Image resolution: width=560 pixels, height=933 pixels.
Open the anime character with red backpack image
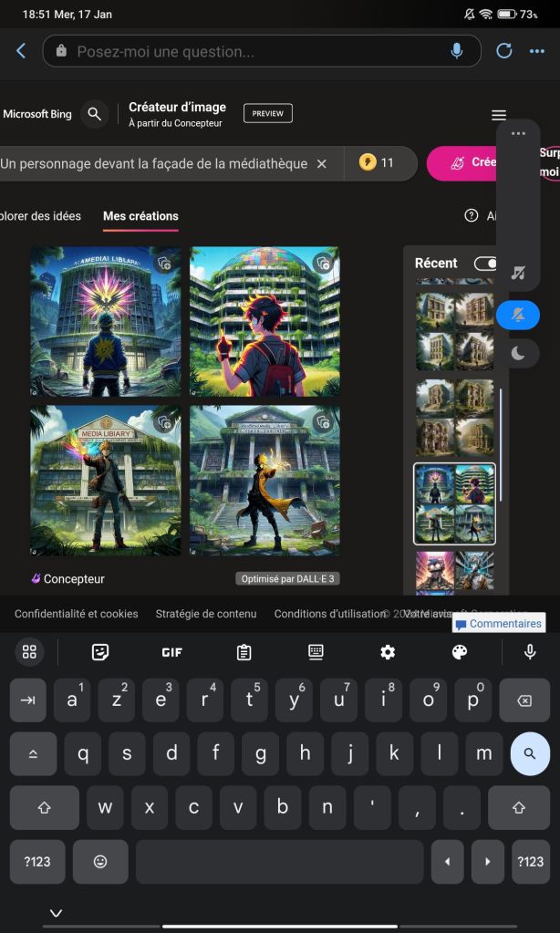click(x=264, y=321)
